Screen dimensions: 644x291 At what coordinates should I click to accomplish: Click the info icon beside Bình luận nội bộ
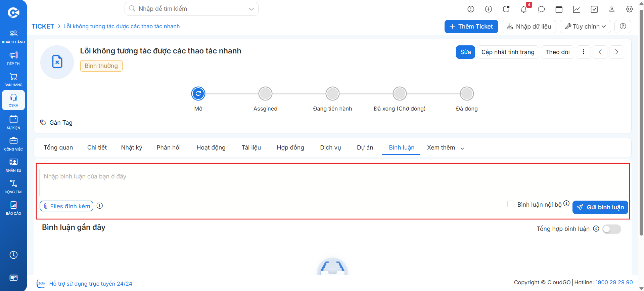(566, 203)
